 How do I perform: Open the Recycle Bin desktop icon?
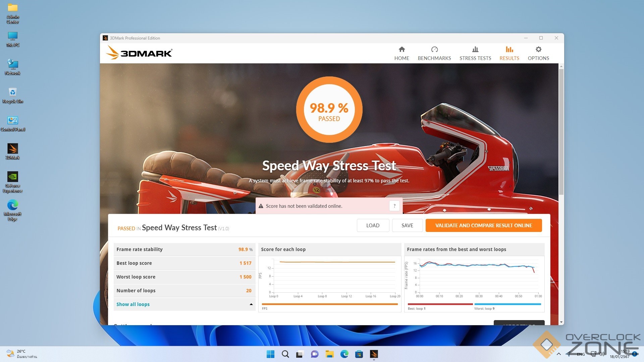click(x=13, y=93)
